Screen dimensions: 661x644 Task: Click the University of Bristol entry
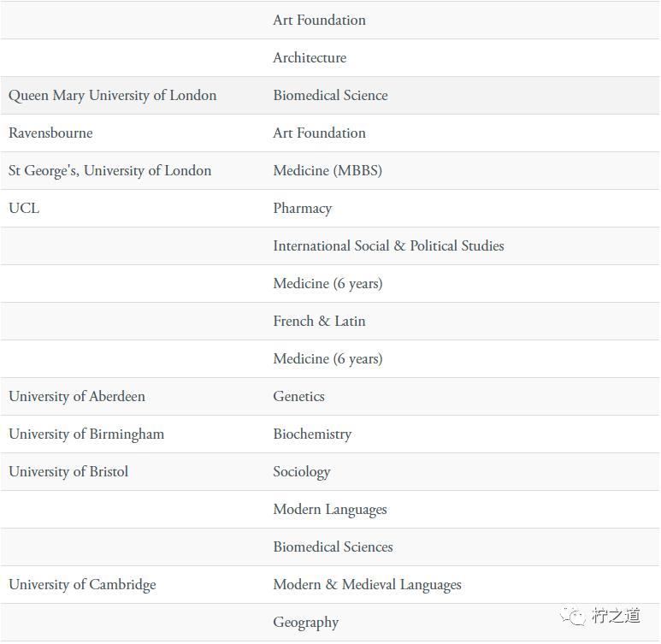(68, 471)
